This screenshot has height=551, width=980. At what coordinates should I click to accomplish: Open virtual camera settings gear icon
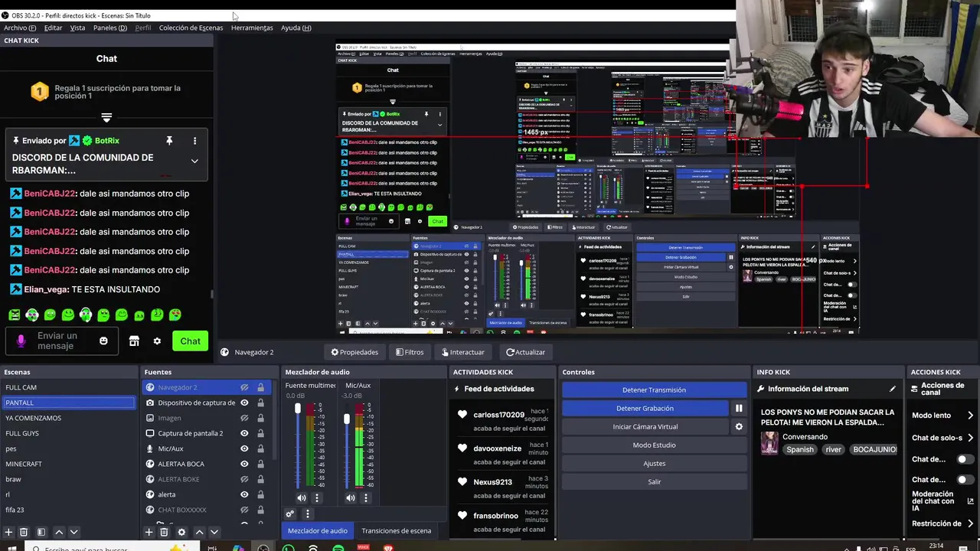coord(739,427)
